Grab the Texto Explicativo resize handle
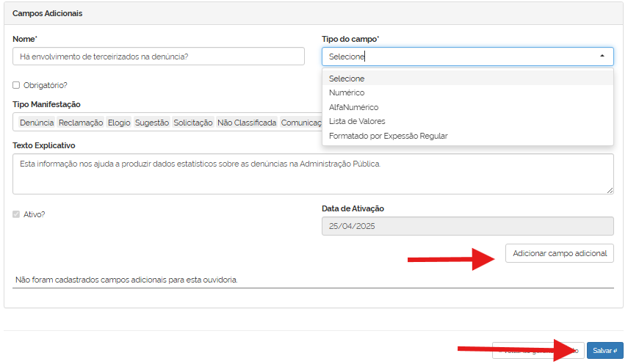Image resolution: width=628 pixels, height=364 pixels. pyautogui.click(x=610, y=190)
